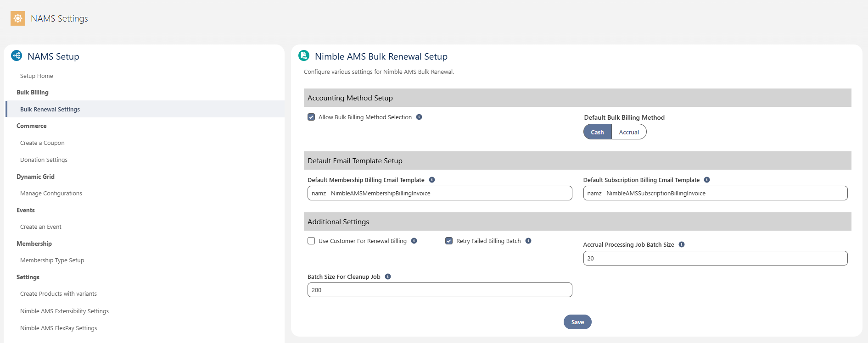This screenshot has height=343, width=868.
Task: Click the Membership sidebar heading
Action: 34,243
